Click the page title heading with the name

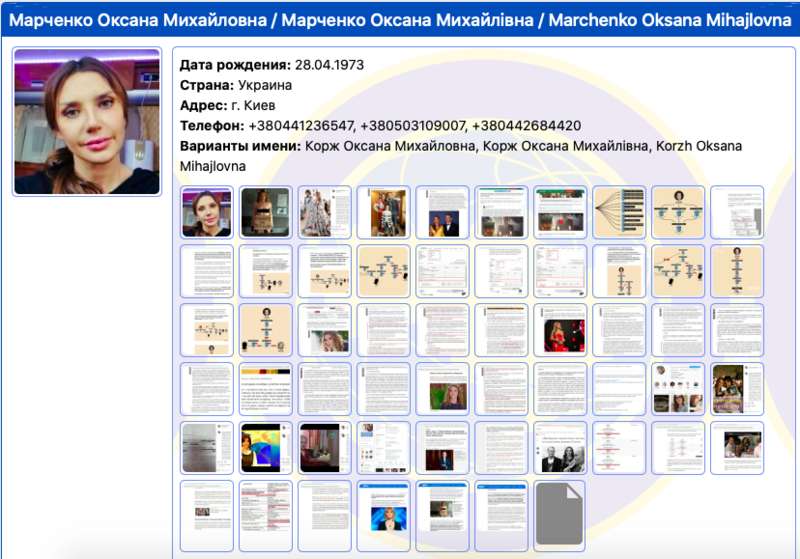pyautogui.click(x=400, y=20)
